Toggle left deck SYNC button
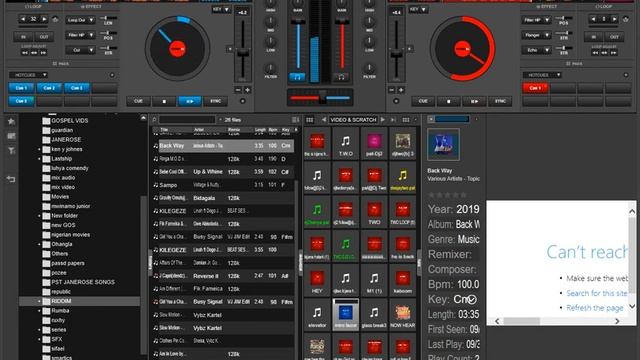640x360 pixels. (215, 101)
